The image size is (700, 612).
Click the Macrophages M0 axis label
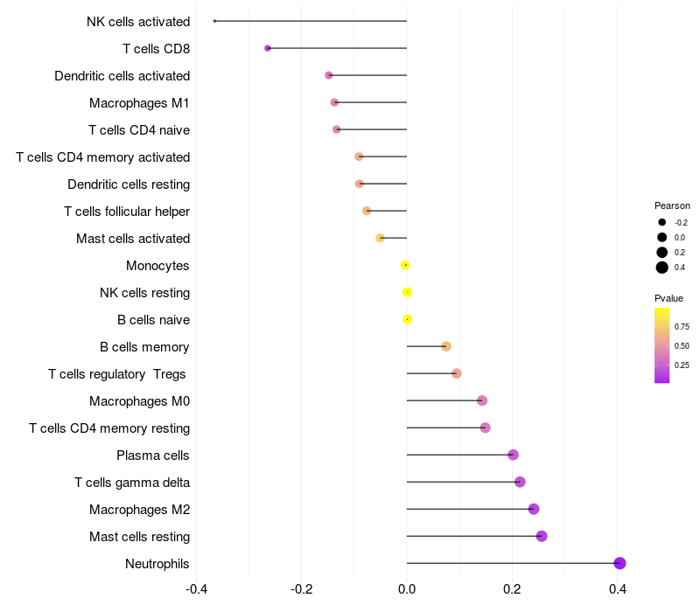coord(139,401)
